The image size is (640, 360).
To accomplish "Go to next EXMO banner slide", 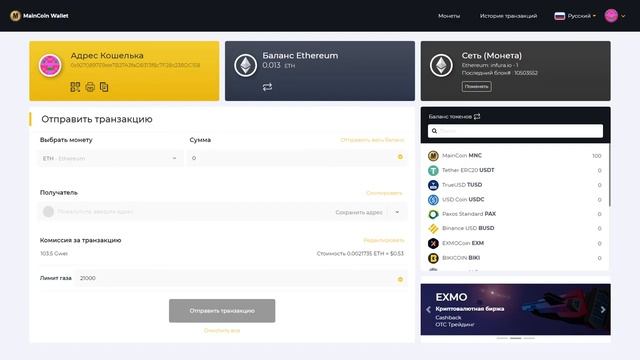I will coord(603,310).
